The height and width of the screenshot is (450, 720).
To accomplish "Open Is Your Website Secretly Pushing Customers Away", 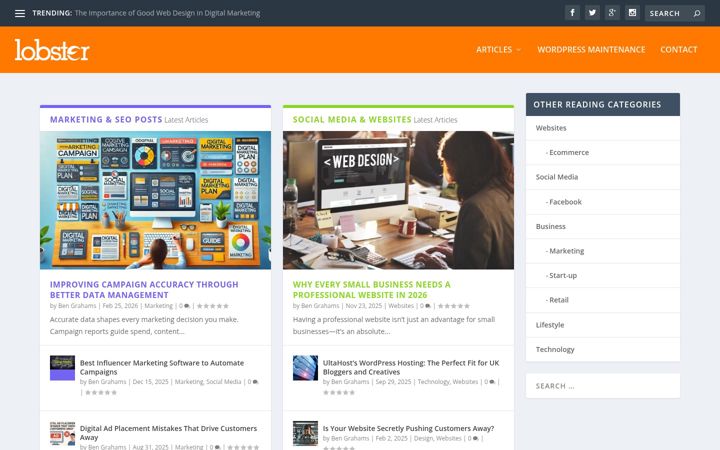I will [408, 428].
